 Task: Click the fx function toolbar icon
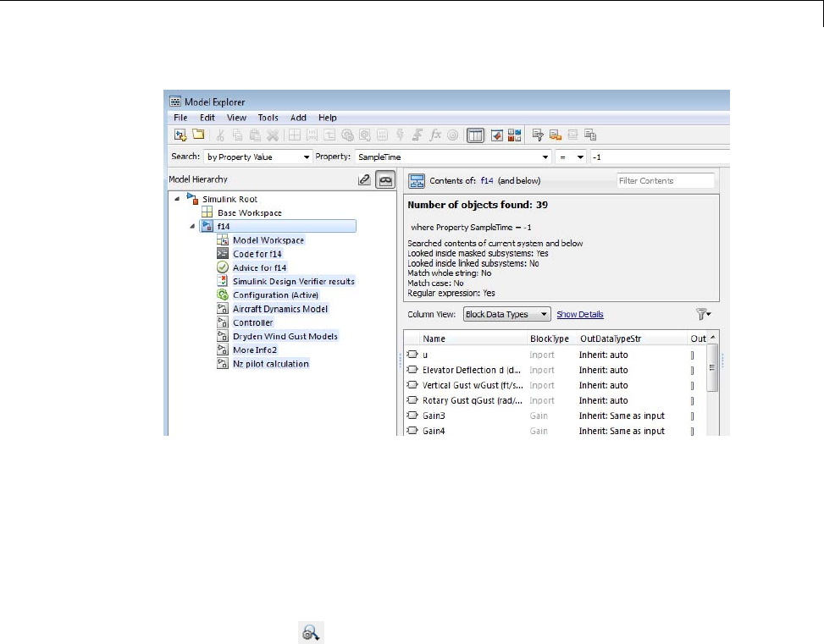[x=435, y=135]
